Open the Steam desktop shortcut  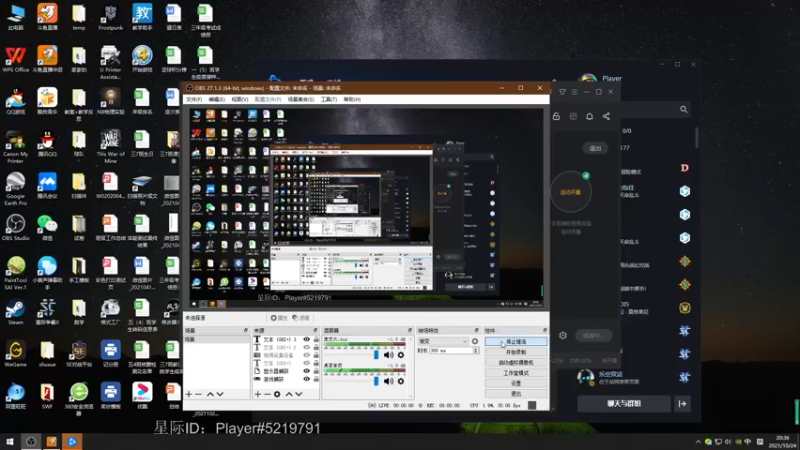pyautogui.click(x=15, y=312)
